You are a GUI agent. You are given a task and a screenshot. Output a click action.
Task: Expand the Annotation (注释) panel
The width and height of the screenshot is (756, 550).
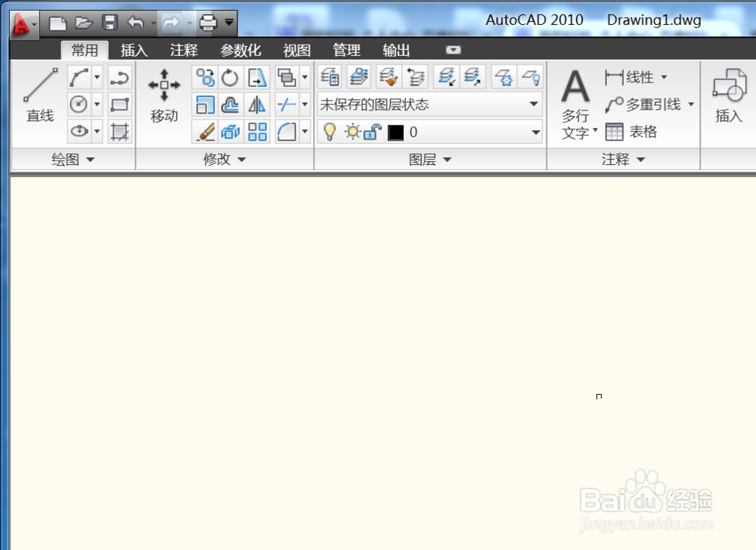pyautogui.click(x=623, y=159)
